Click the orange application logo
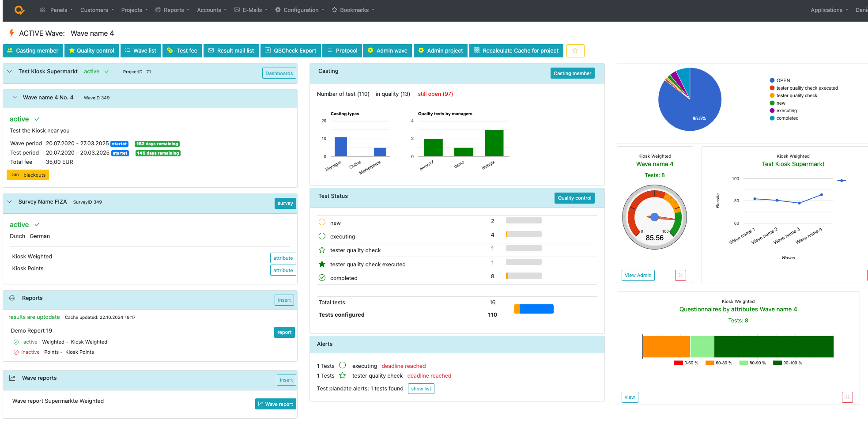 (19, 10)
